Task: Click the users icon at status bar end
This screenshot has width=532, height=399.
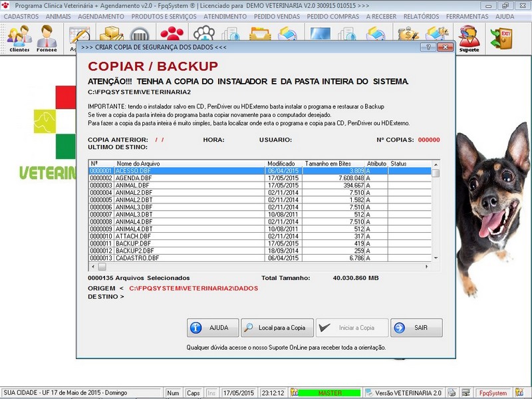Action: click(519, 392)
